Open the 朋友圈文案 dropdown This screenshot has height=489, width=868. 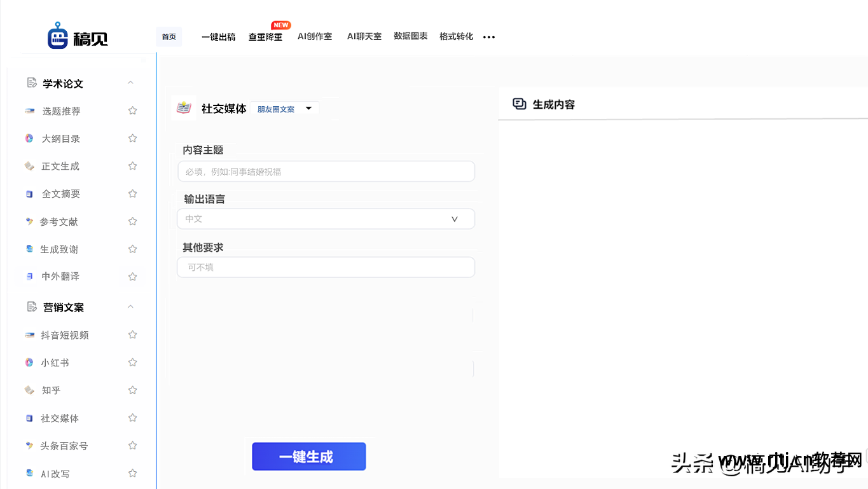pos(284,109)
